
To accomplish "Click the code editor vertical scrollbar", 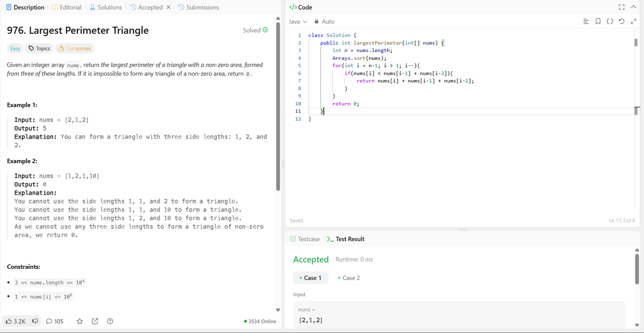I will pos(636,41).
